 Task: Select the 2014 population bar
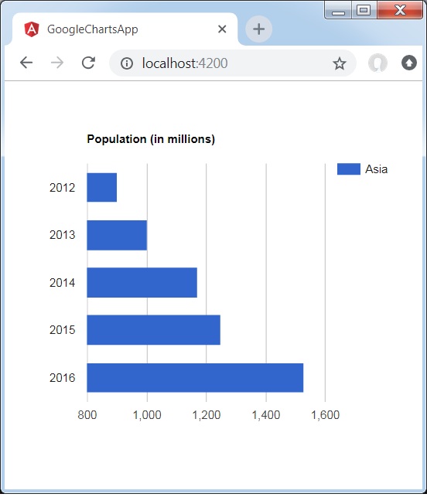click(142, 283)
